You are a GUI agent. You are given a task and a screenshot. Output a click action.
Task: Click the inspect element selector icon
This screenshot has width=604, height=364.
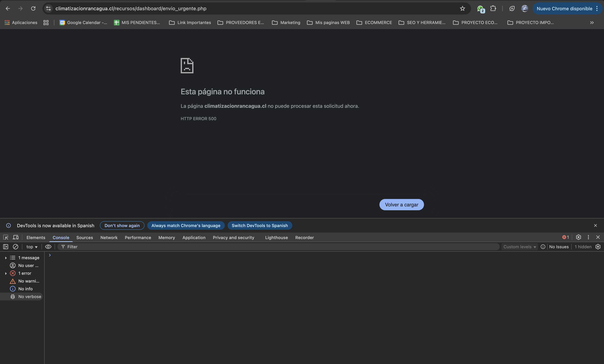tap(6, 237)
